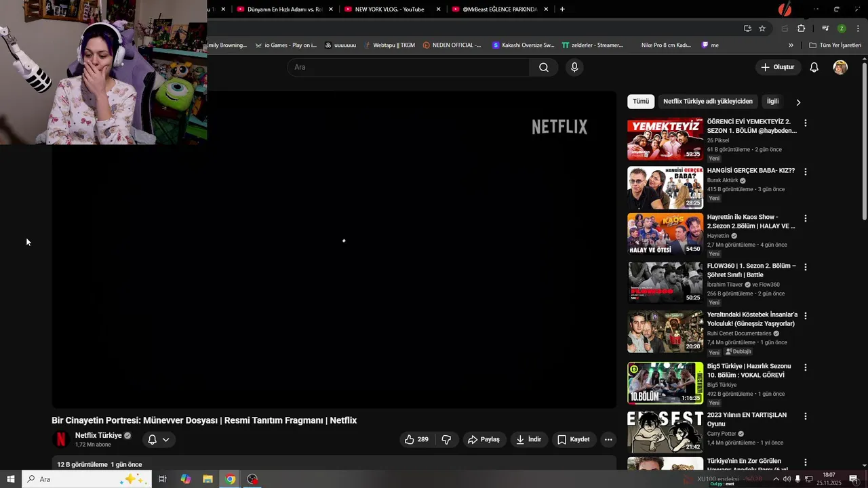This screenshot has width=868, height=488.
Task: Open the Twitch me bookmark
Action: coord(710,45)
